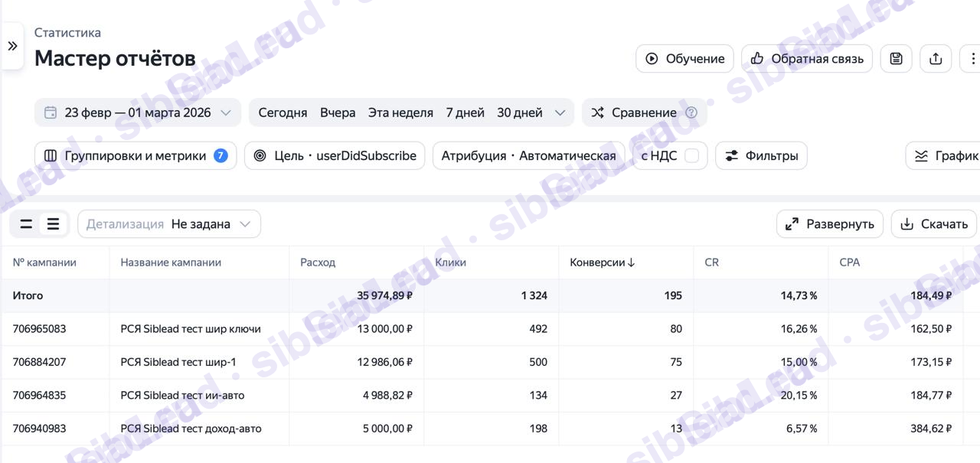Sort by Клики column header

pos(450,262)
